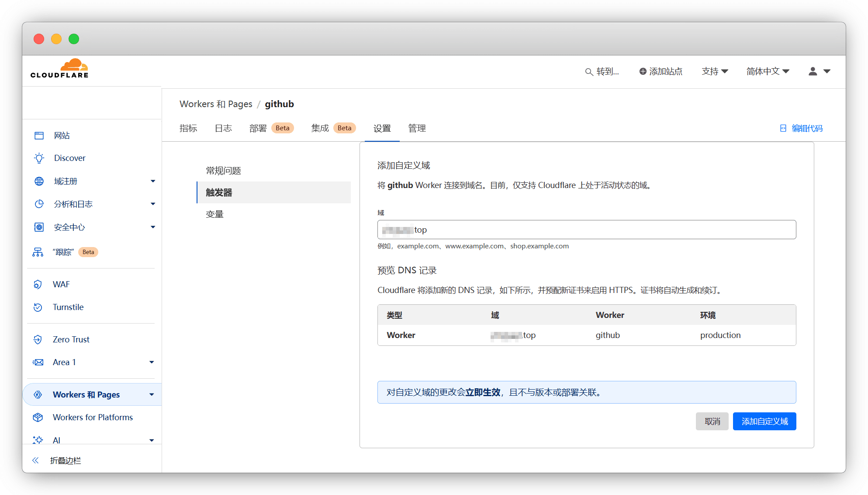Screen dimensions: 868x495
Task: Expand the Workers 和 Pages arrow
Action: click(x=152, y=394)
